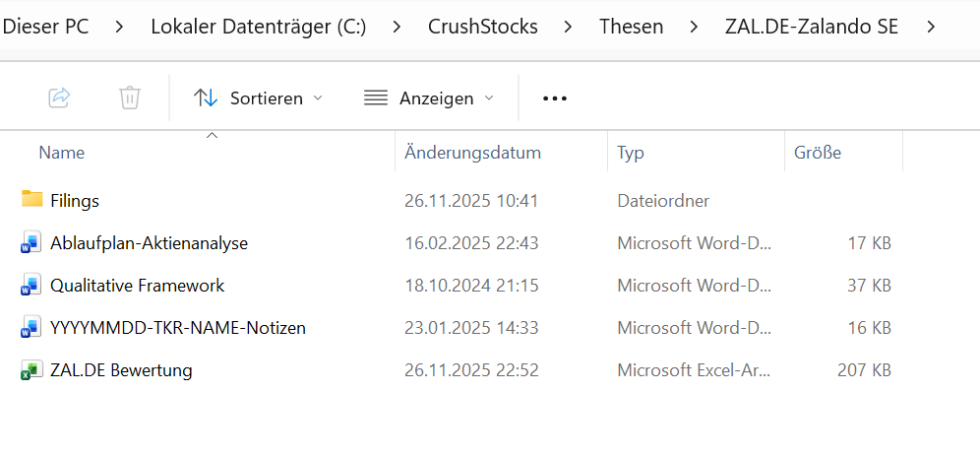Click the Ablaufplan-Aktienanalyse Word file icon
Viewport: 980px width, 457px height.
click(x=31, y=242)
